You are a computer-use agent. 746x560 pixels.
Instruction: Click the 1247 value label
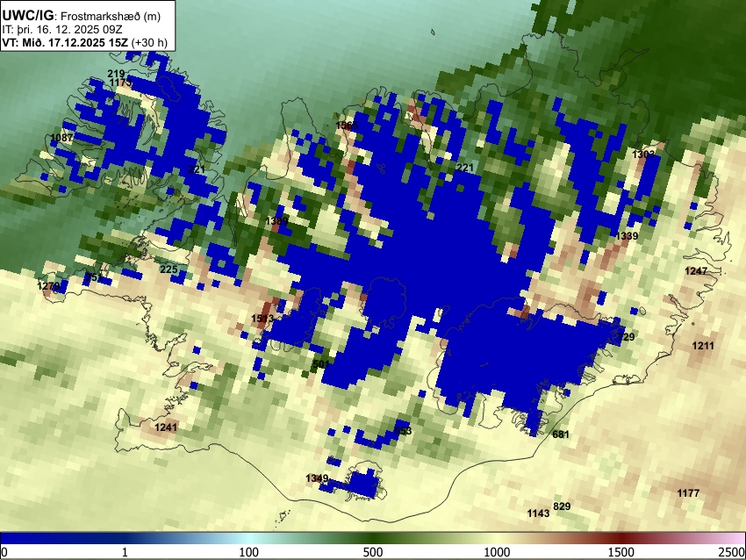(696, 271)
